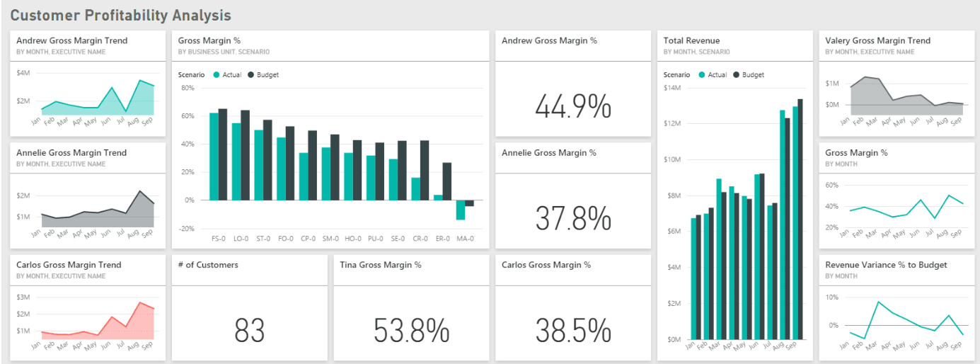
Task: Open the Andrew Gross Margin Trend tile title
Action: point(71,40)
